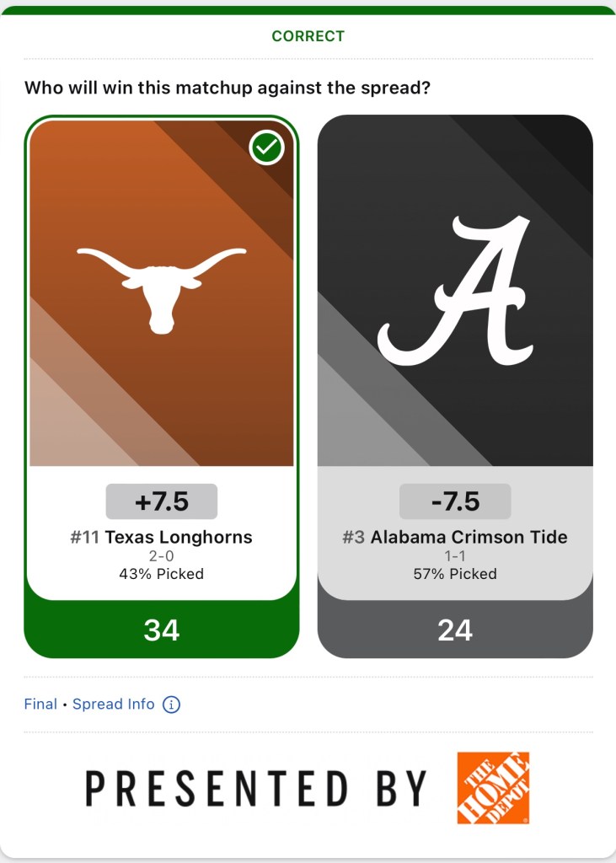Click the Home Depot logo
The width and height of the screenshot is (616, 863).
click(x=493, y=788)
